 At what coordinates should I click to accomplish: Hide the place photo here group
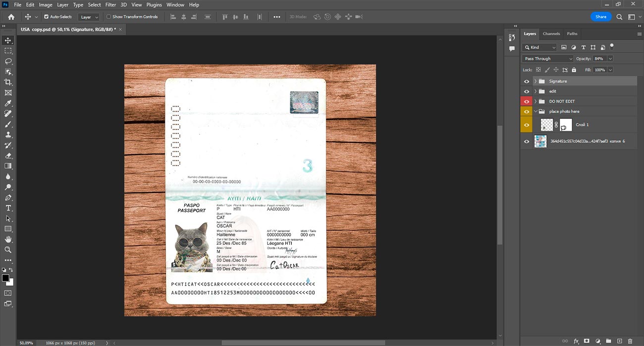coord(527,112)
